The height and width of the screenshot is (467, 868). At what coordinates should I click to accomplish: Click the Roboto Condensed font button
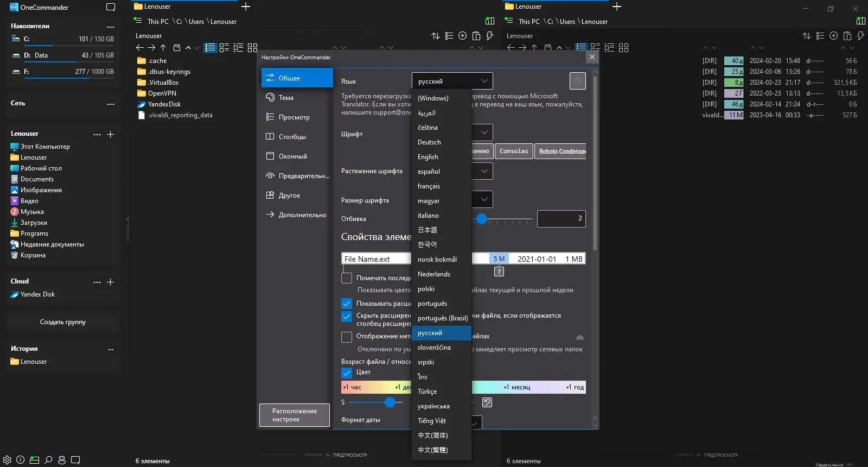click(560, 151)
